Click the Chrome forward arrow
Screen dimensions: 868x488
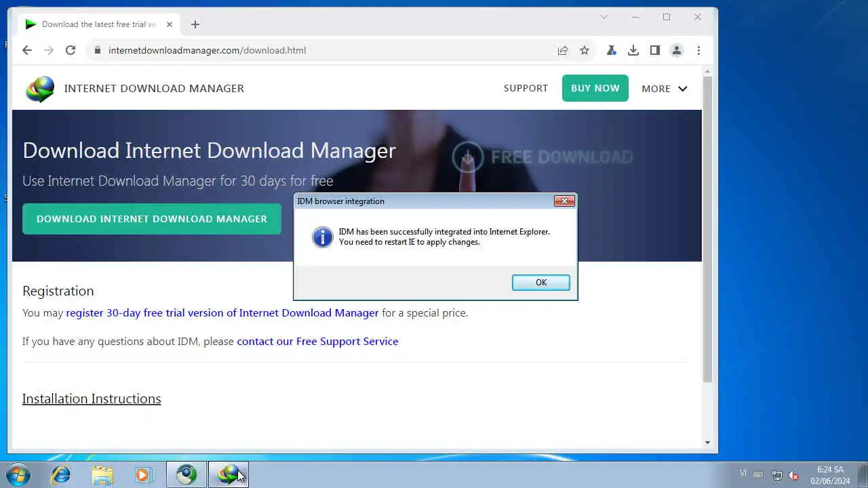[49, 50]
